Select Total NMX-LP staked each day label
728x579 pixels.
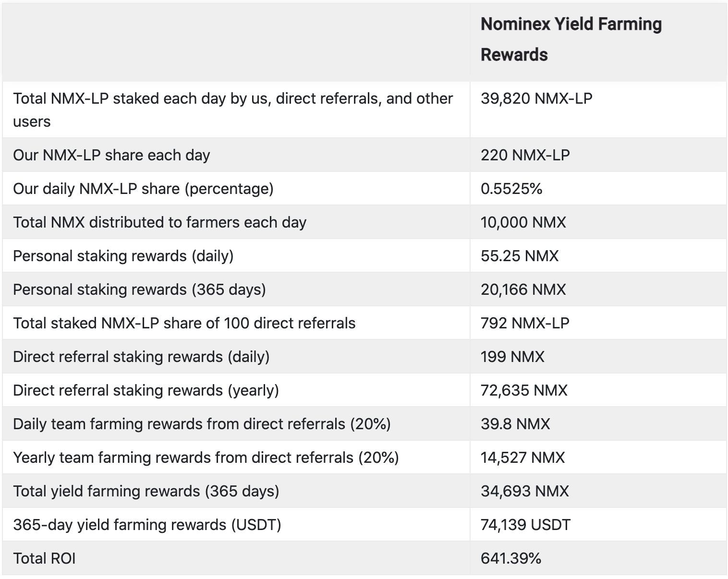(x=233, y=109)
